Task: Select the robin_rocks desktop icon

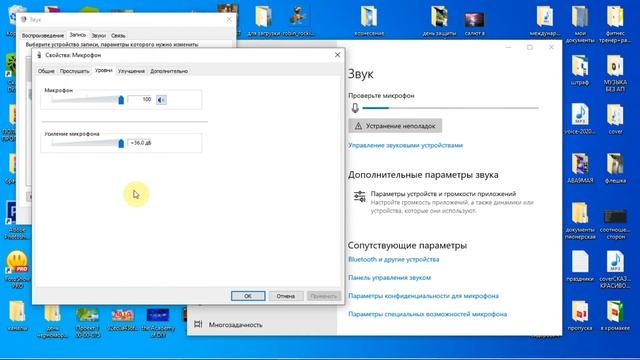Action: pyautogui.click(x=298, y=20)
